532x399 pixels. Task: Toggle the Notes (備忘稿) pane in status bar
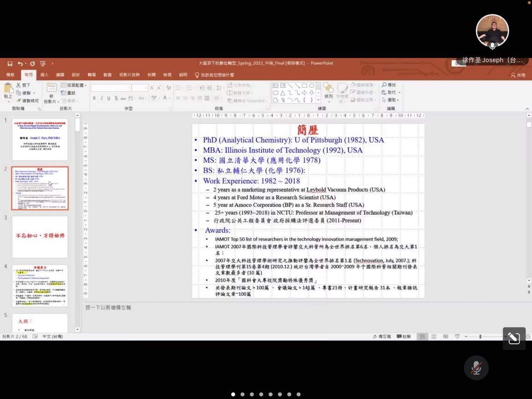381,337
